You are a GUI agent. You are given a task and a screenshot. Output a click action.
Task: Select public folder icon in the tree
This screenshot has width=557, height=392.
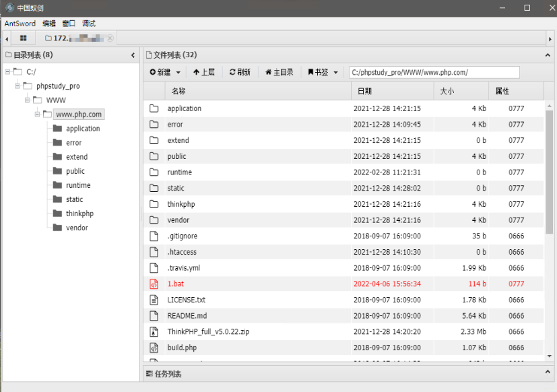point(57,171)
